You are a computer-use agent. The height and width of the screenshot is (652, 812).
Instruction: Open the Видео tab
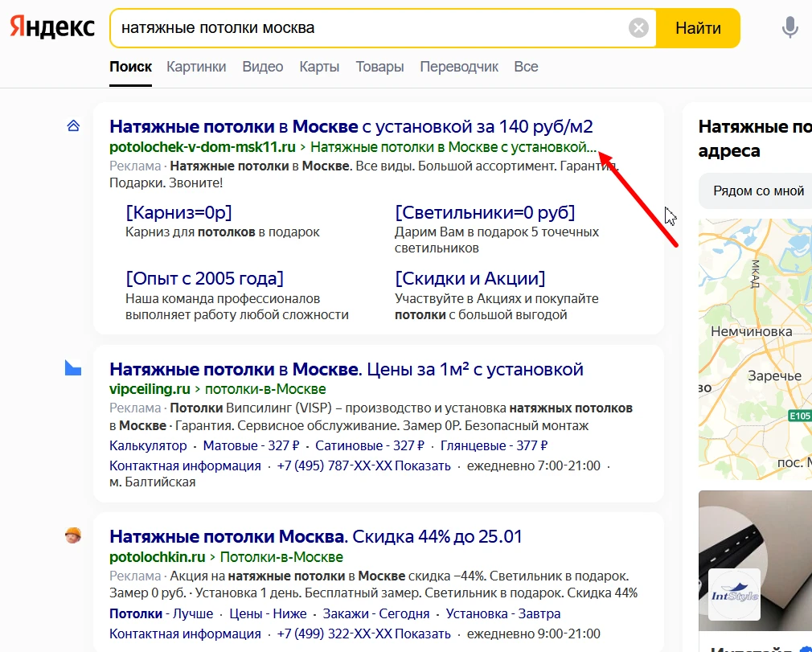[263, 67]
